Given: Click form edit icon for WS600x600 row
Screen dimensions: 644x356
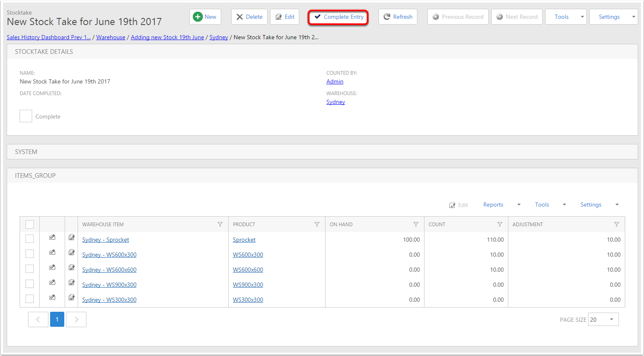Looking at the screenshot, I should 72,268.
